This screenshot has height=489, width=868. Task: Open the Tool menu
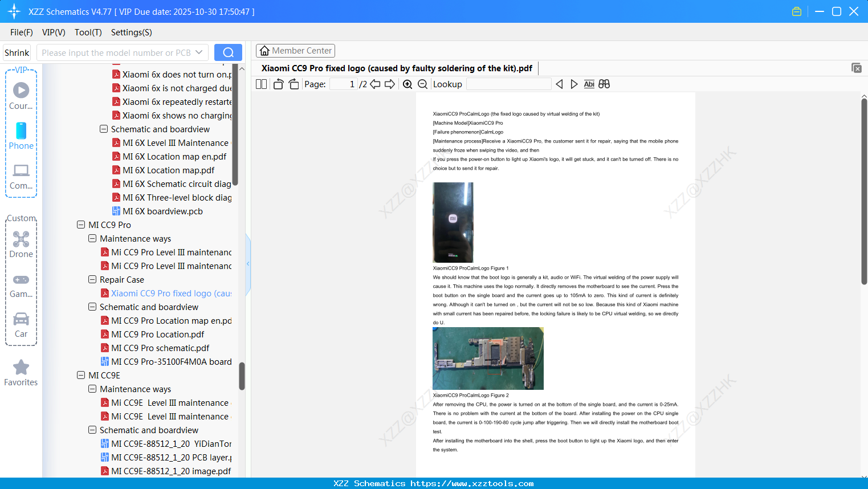pos(88,32)
